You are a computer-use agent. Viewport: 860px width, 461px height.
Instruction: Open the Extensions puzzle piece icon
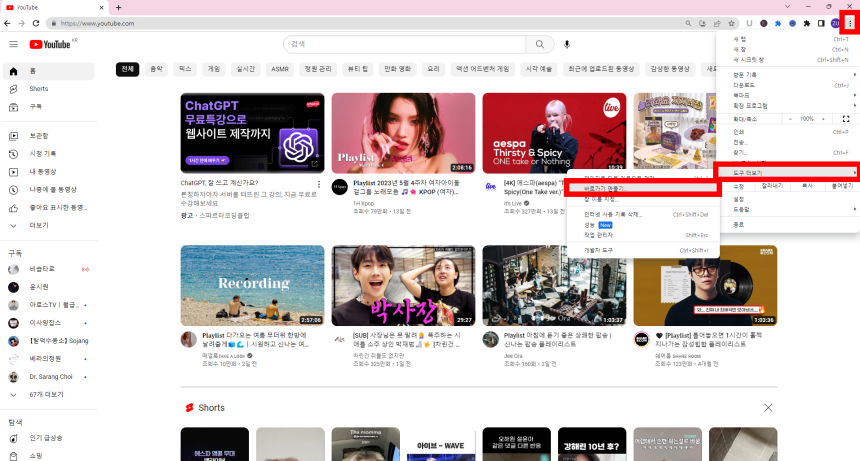pos(807,24)
